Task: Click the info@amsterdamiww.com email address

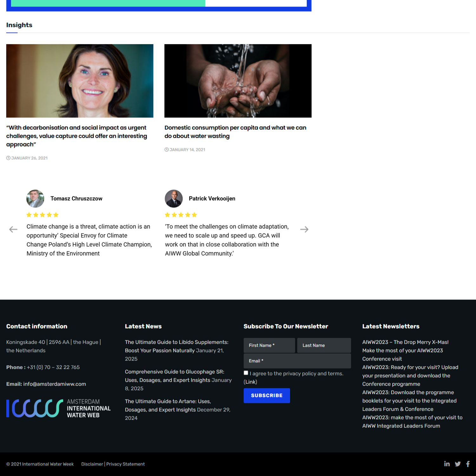Action: coord(55,384)
